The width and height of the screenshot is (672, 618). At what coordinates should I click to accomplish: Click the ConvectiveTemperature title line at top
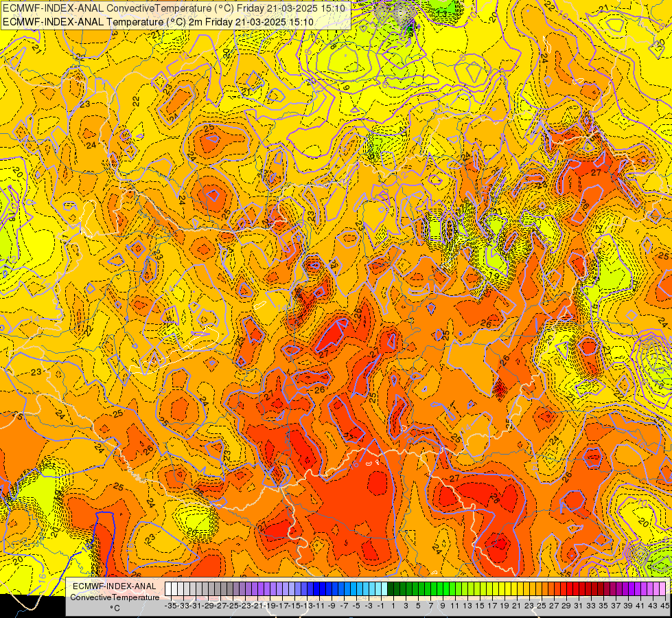[x=174, y=8]
